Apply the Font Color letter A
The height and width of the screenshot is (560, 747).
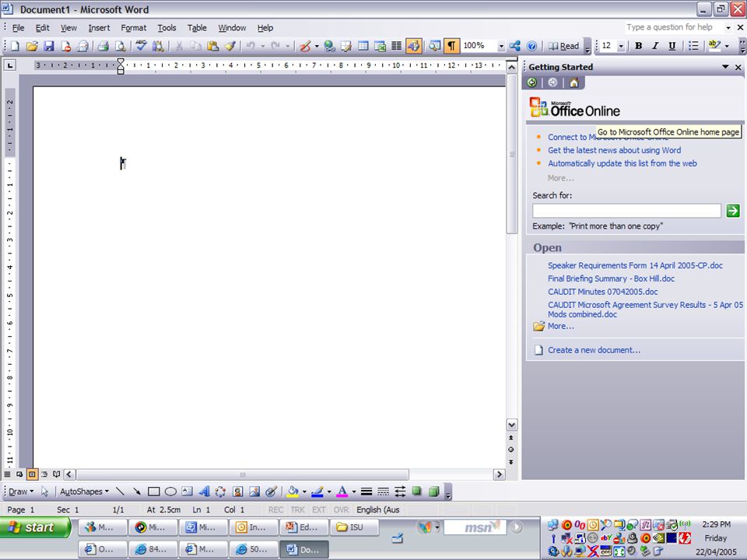(x=342, y=492)
